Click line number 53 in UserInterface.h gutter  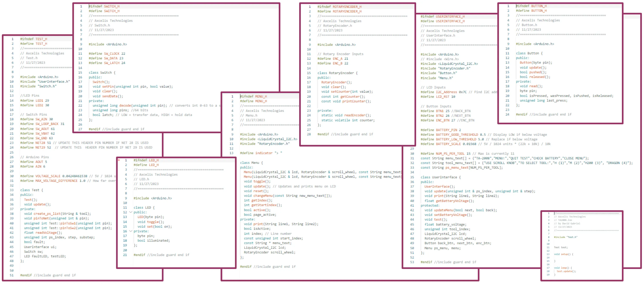tap(412, 262)
